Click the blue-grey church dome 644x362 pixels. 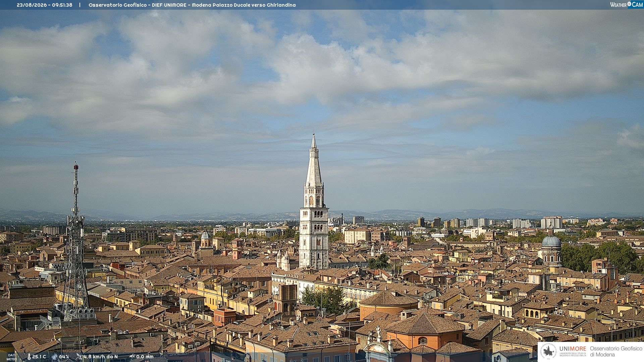[x=551, y=241]
